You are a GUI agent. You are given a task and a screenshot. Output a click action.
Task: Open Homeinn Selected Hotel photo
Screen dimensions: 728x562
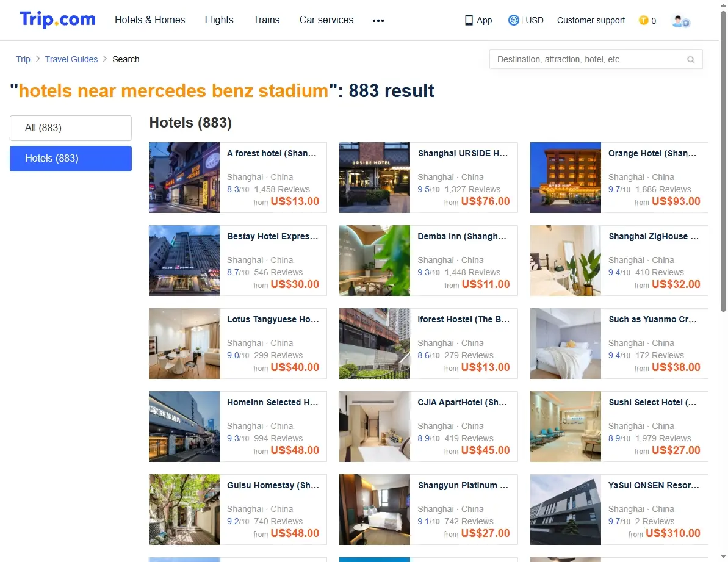(x=184, y=427)
